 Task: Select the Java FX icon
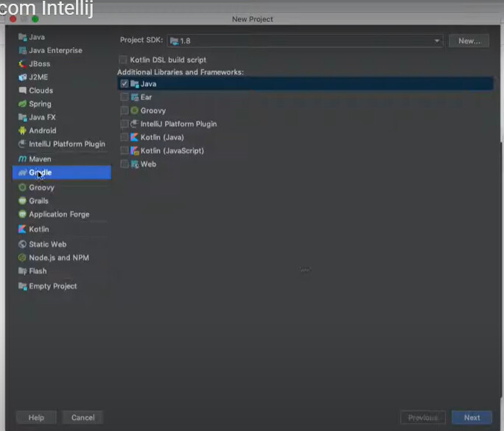click(x=23, y=117)
